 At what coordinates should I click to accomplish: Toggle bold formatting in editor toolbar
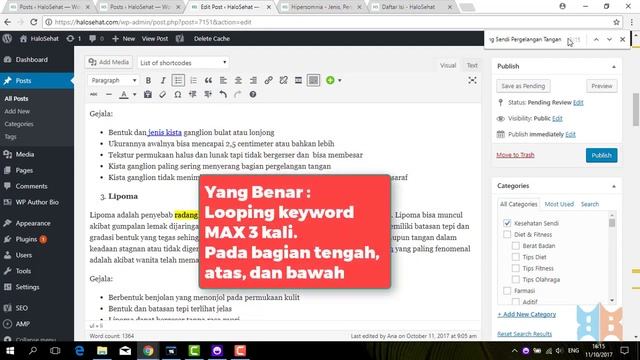[148, 80]
